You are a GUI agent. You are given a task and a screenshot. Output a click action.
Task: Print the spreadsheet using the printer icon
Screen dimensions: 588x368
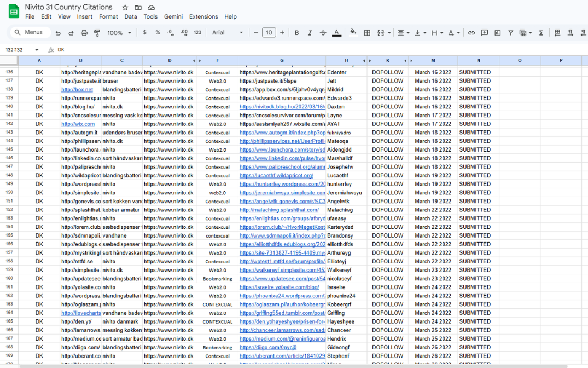coord(84,33)
